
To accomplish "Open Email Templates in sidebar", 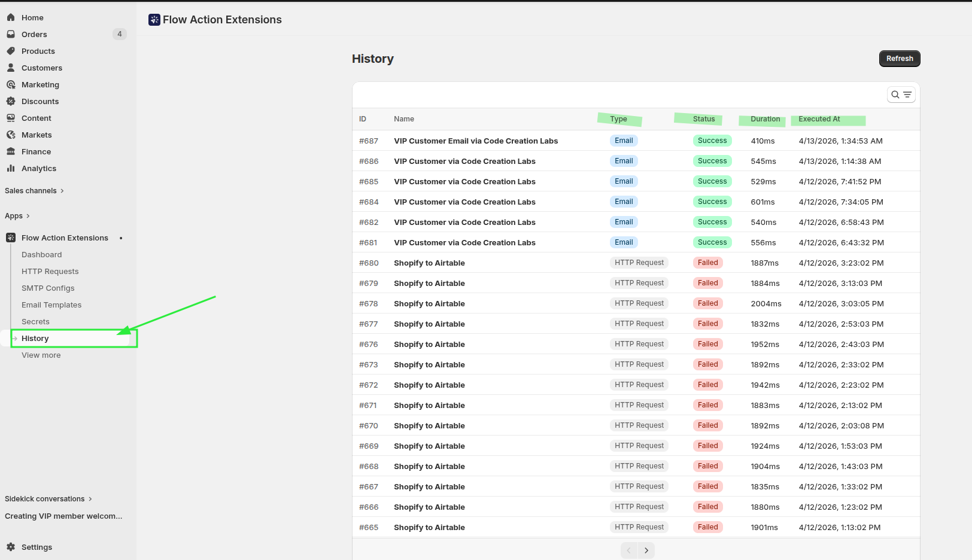I will coord(51,305).
